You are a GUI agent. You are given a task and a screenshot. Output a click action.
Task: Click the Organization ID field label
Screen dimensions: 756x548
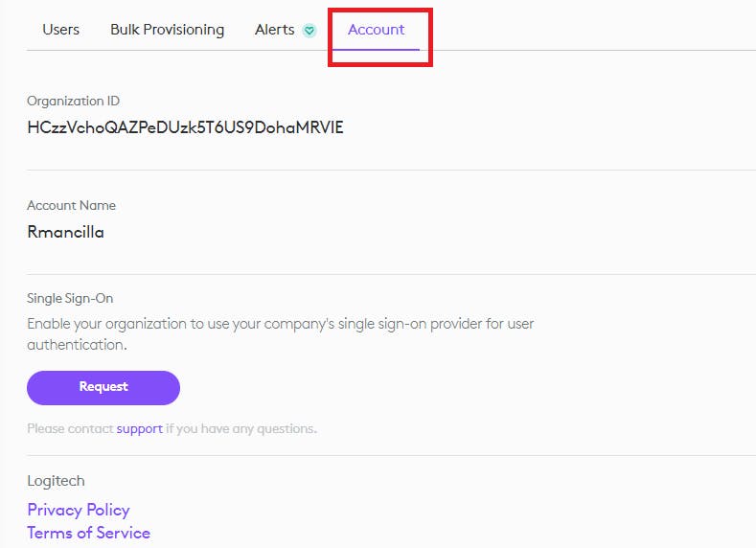click(73, 101)
